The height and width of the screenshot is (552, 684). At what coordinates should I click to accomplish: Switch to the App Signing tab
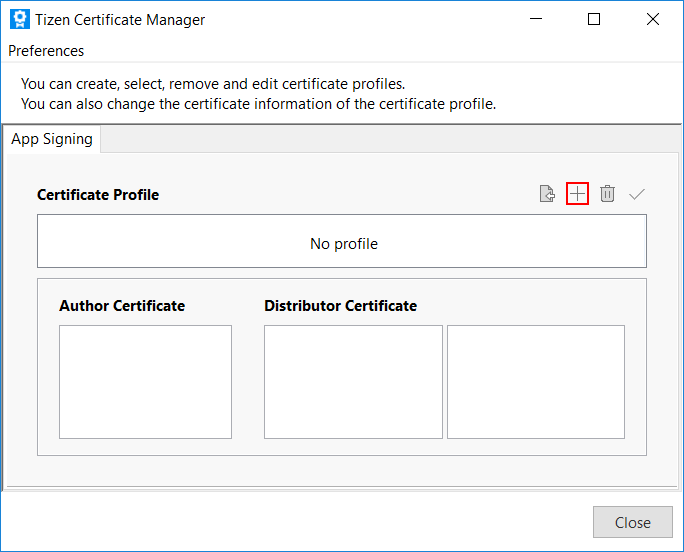tap(52, 140)
